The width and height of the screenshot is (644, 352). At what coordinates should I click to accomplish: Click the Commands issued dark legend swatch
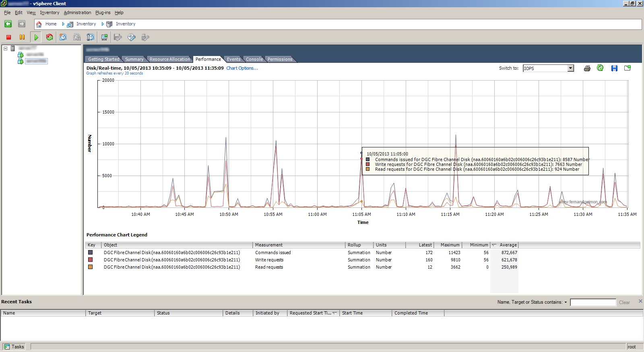pos(91,253)
